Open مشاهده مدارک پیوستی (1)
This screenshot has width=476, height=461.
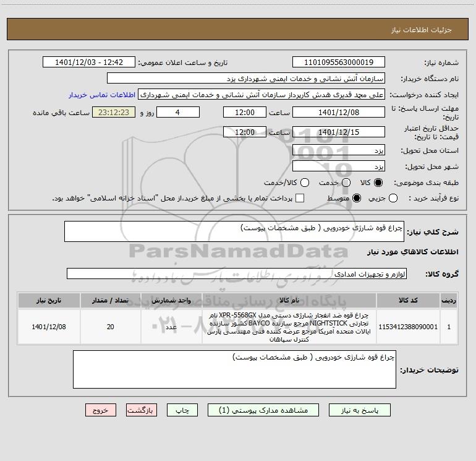[x=263, y=410]
